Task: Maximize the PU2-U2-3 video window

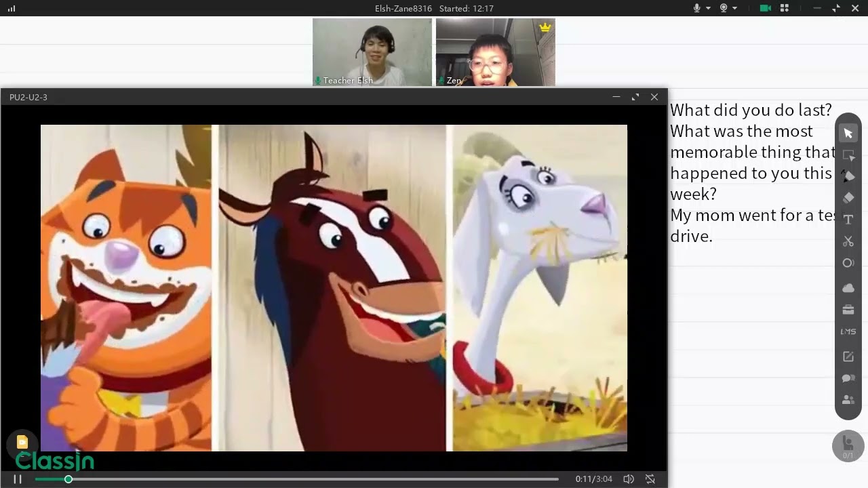Action: (635, 97)
